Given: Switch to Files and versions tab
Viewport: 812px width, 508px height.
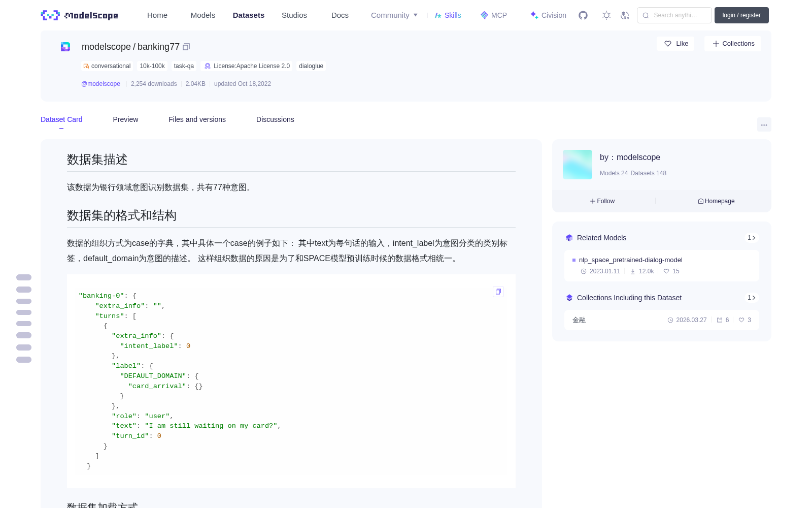Looking at the screenshot, I should click(x=197, y=119).
